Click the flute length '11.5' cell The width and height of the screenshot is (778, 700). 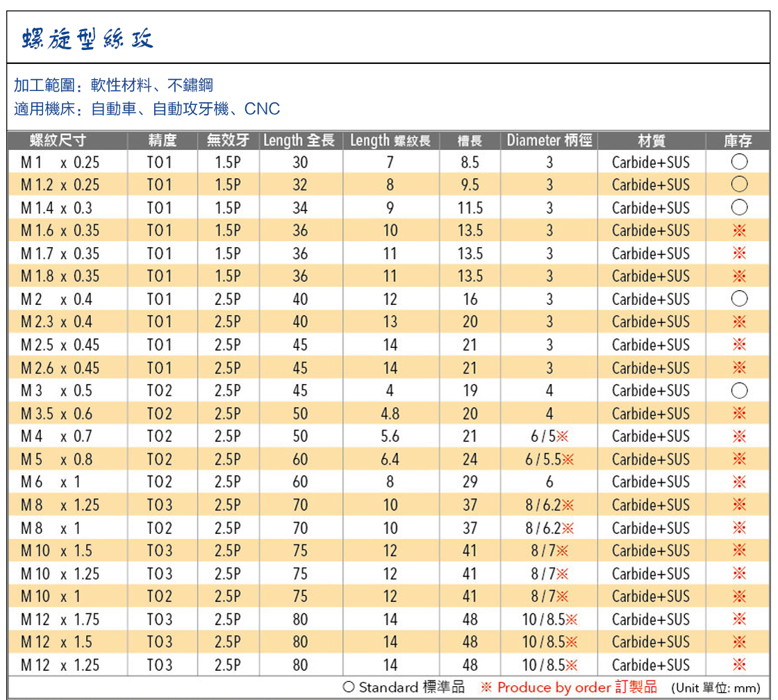470,208
